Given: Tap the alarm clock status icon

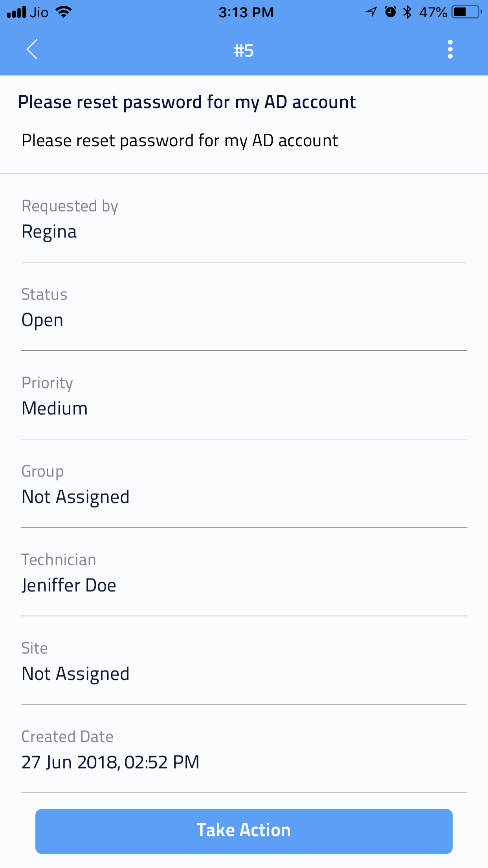Looking at the screenshot, I should click(390, 12).
